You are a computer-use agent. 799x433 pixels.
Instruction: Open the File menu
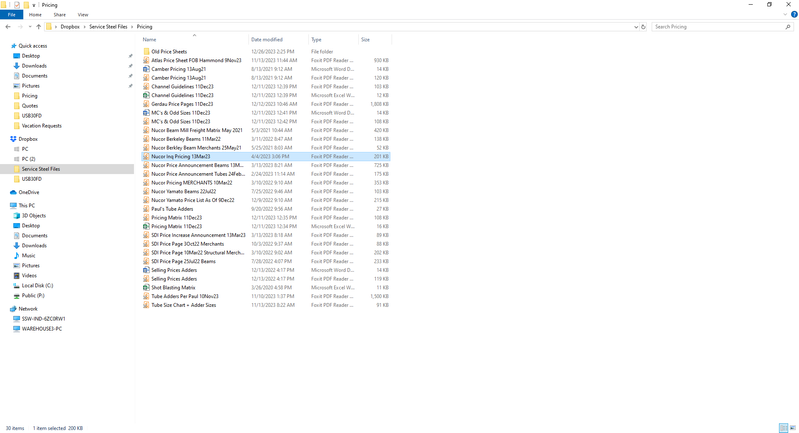(x=11, y=15)
